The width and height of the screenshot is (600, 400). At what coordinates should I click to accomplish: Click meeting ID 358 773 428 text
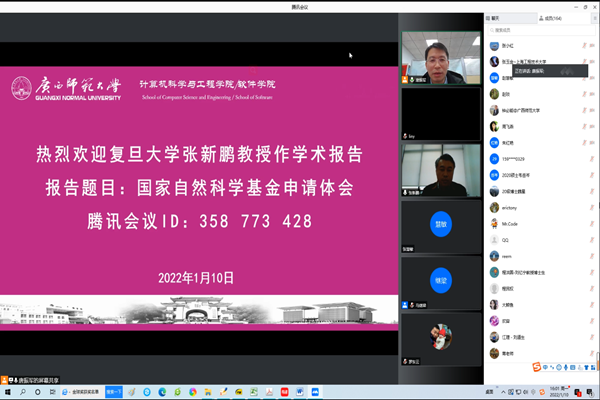click(256, 222)
